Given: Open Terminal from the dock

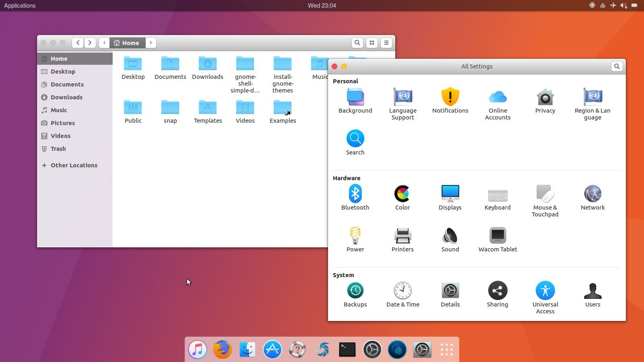Looking at the screenshot, I should click(x=347, y=350).
